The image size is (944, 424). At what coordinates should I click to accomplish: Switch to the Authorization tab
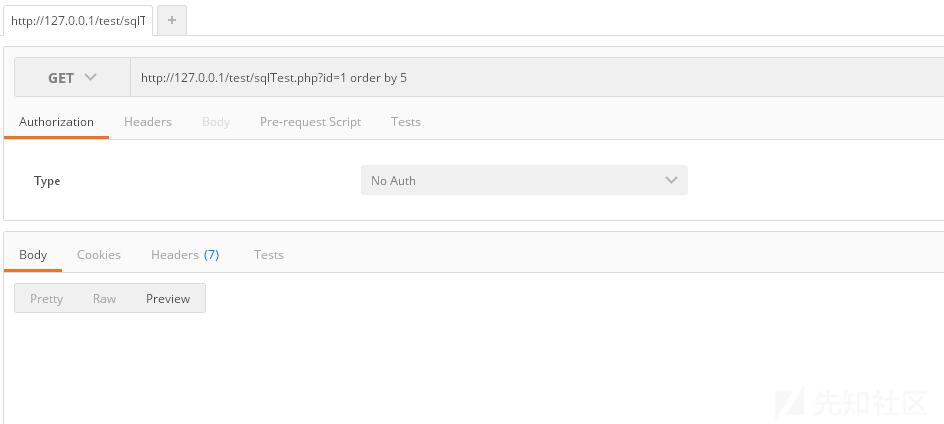point(57,122)
